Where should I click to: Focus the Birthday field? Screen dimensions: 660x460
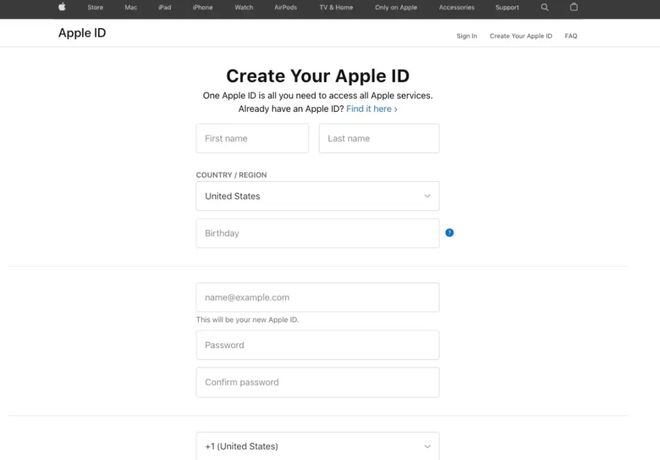(317, 233)
